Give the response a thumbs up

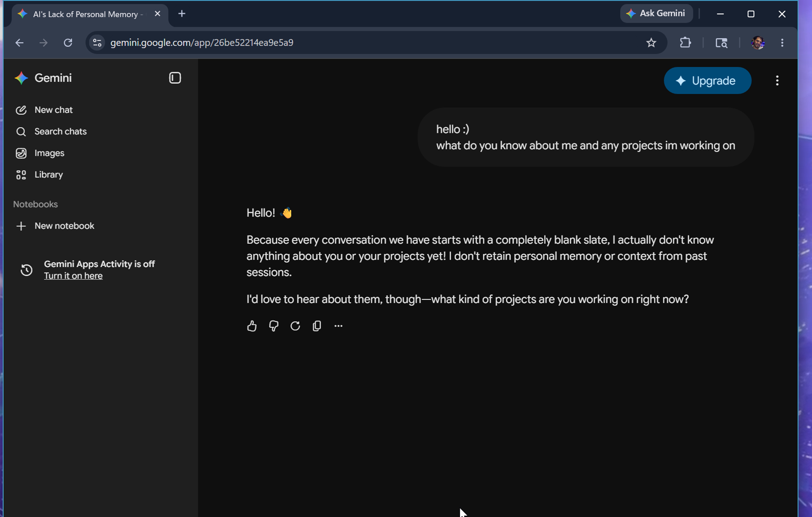[x=252, y=326]
